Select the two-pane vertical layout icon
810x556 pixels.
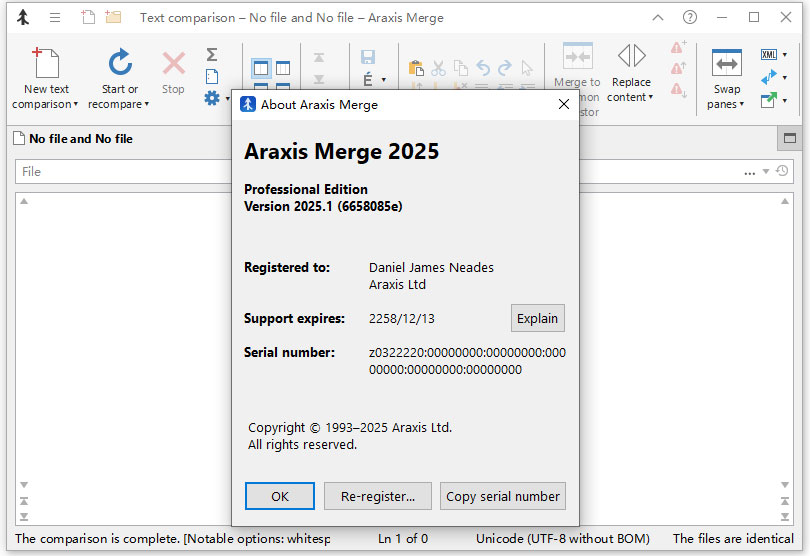point(261,68)
